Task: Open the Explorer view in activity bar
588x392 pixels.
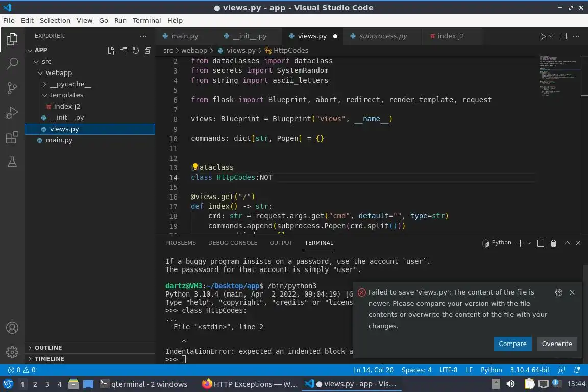Action: click(12, 39)
